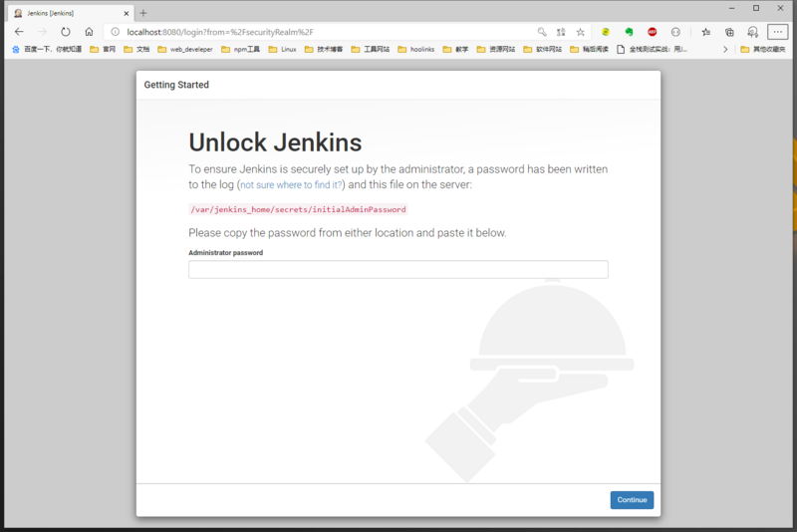The image size is (797, 532).
Task: Open the web_develeper bookmarks folder
Action: coord(185,49)
